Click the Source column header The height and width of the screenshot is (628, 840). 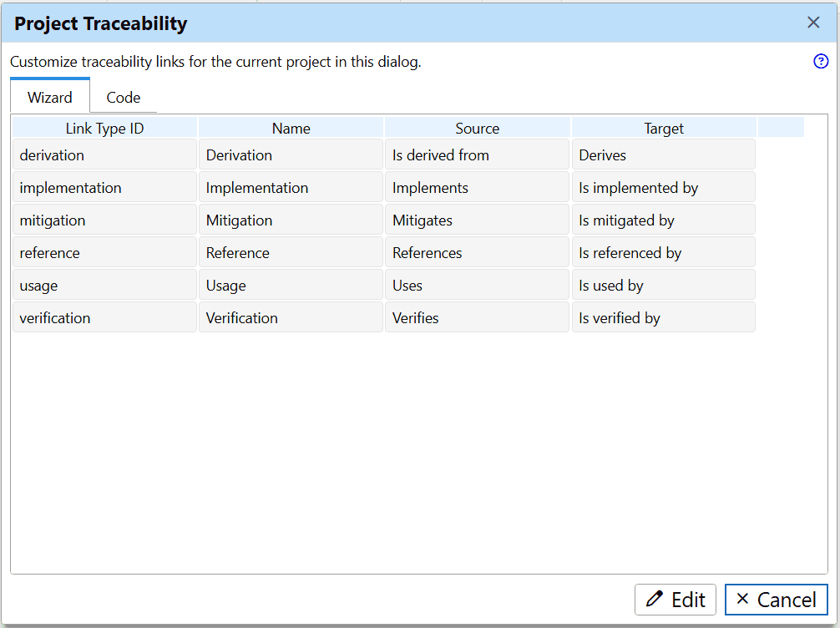[477, 128]
